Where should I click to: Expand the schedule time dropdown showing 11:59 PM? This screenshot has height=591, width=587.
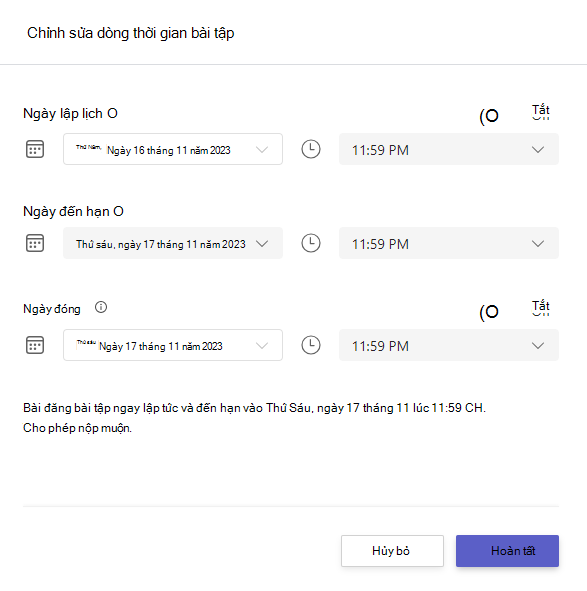click(x=449, y=149)
